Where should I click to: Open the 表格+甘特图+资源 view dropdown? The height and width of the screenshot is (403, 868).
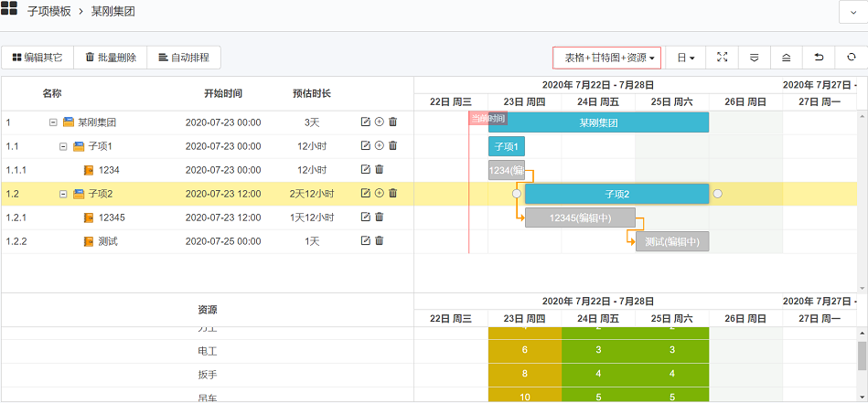pos(607,58)
